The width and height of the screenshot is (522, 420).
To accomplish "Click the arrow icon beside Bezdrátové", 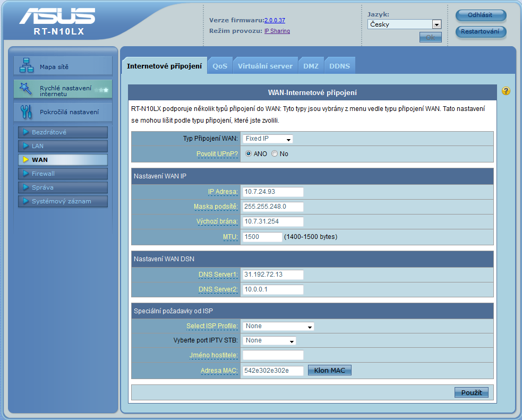I will pyautogui.click(x=25, y=132).
